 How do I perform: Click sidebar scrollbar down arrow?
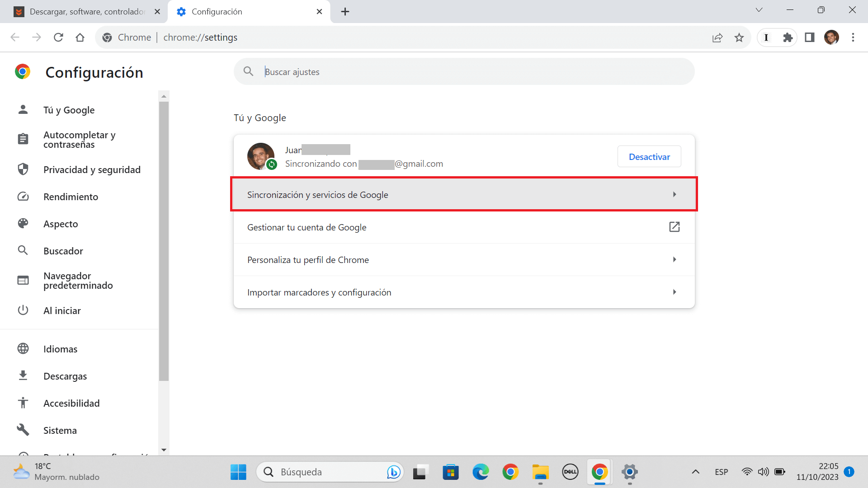click(x=164, y=450)
